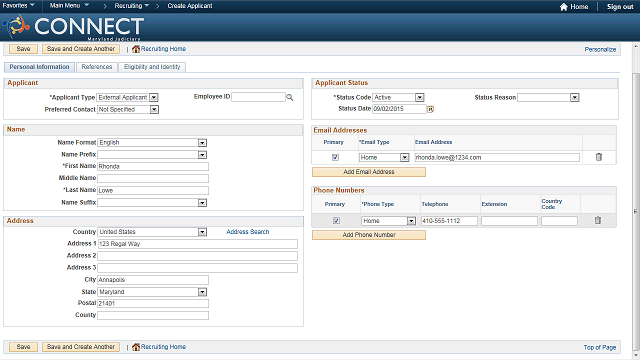Delete the phone number row with trash icon
Screen dimensions: 640x360
598,220
